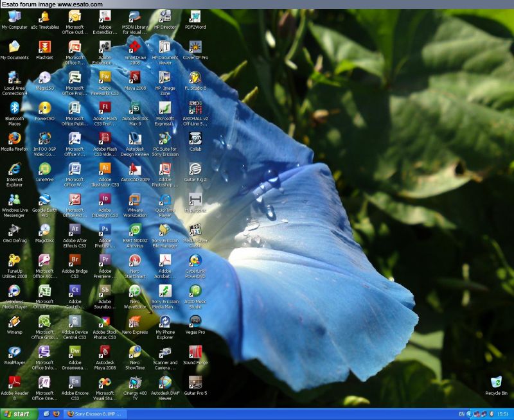The image size is (514, 420).
Task: Click the My Computer desktop icon
Action: tap(14, 17)
